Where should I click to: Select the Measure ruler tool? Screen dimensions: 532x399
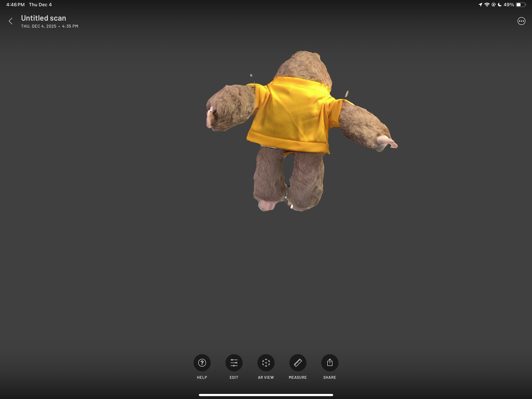298,363
